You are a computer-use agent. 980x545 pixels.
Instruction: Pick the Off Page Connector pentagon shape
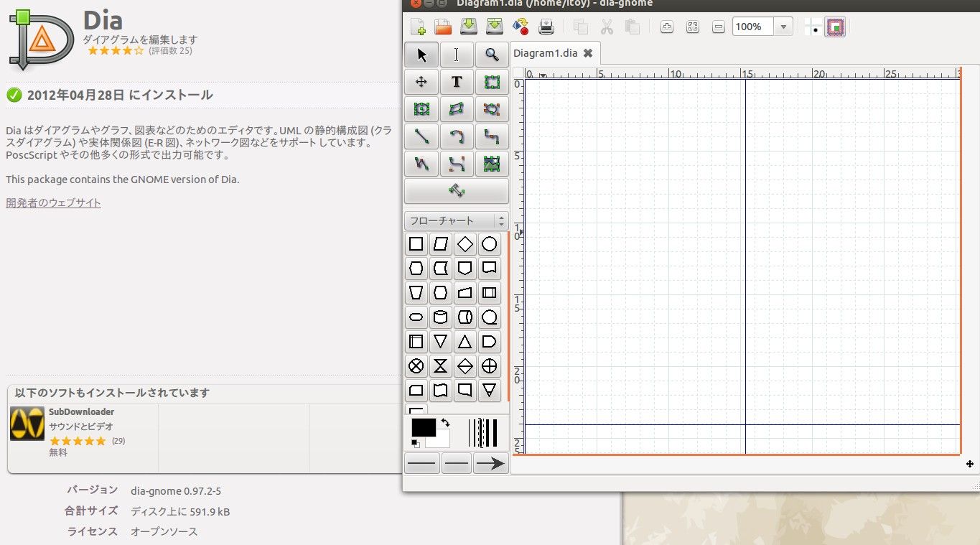click(465, 269)
